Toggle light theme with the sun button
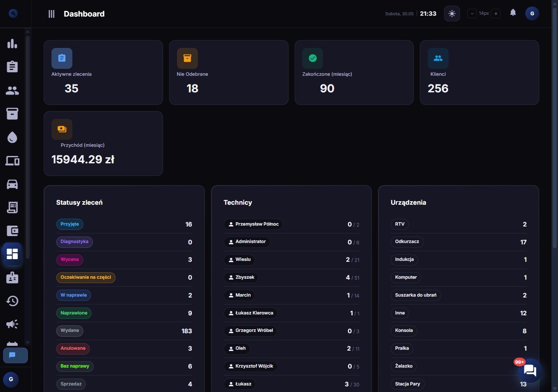Image resolution: width=558 pixels, height=392 pixels. point(452,14)
